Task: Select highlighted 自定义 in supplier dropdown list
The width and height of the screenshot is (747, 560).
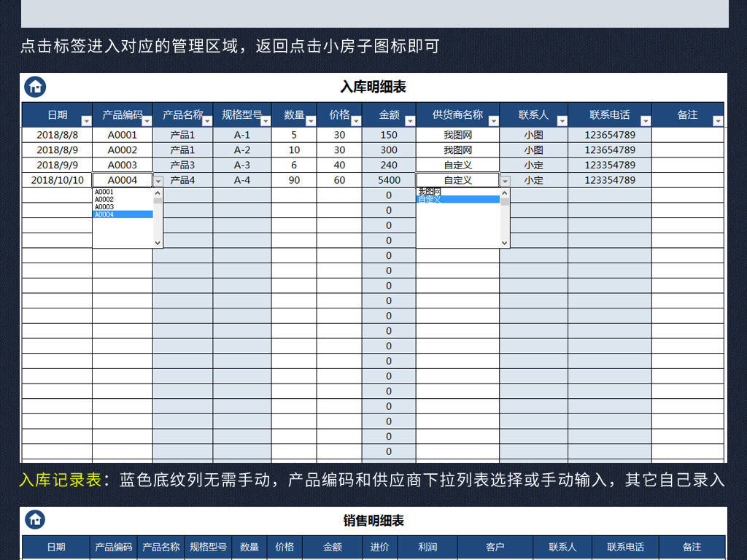Action: click(458, 200)
